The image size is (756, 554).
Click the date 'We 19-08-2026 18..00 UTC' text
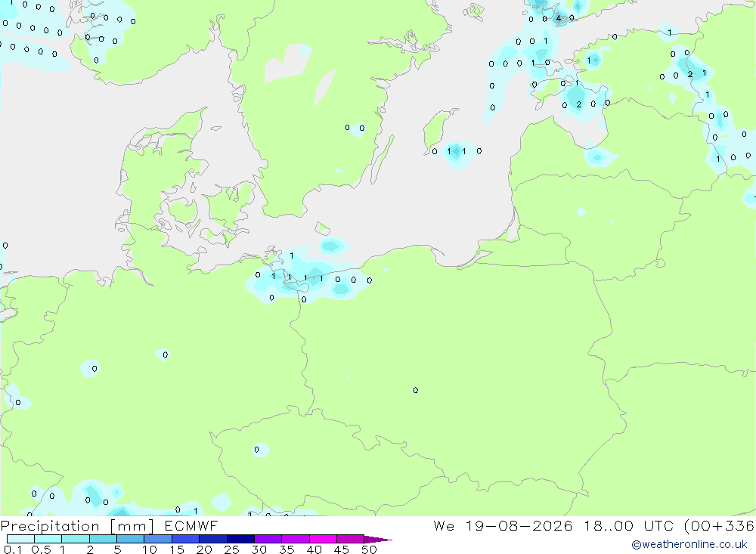coord(553,526)
